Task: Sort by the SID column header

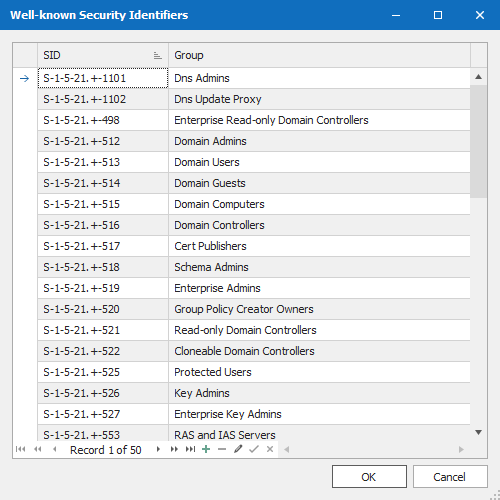Action: [x=103, y=55]
